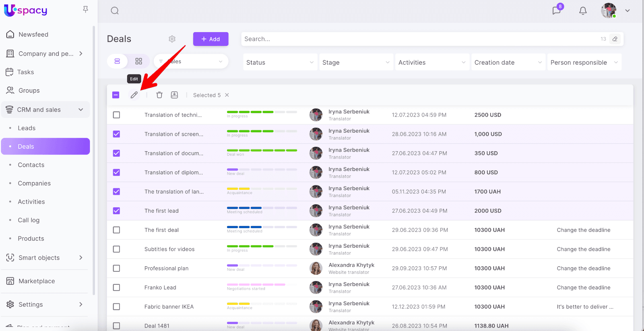The height and width of the screenshot is (331, 644).
Task: Go to Newsfeed in sidebar
Action: tap(33, 35)
